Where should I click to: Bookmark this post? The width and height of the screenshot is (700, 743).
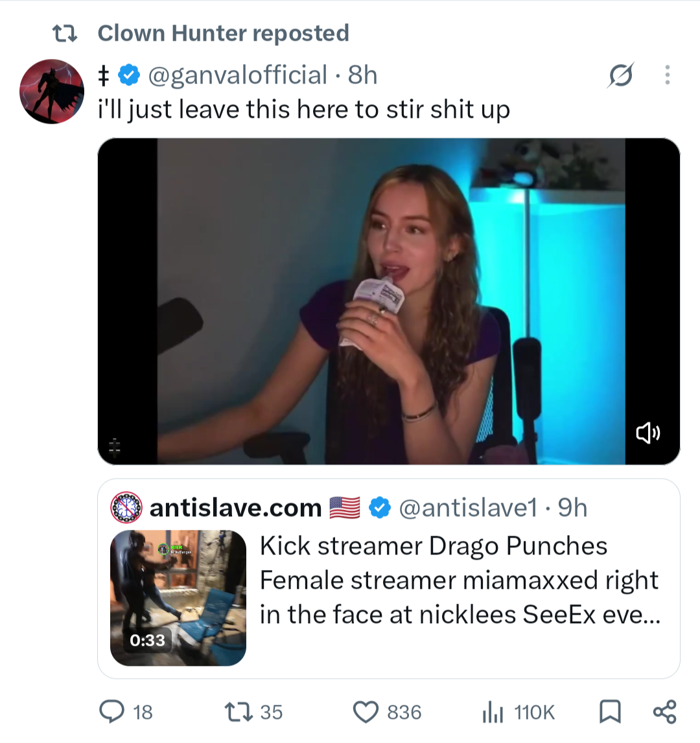pos(610,712)
